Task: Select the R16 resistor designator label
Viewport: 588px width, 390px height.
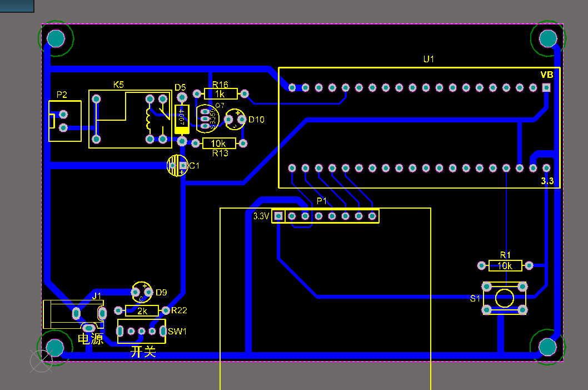Action: click(x=220, y=85)
